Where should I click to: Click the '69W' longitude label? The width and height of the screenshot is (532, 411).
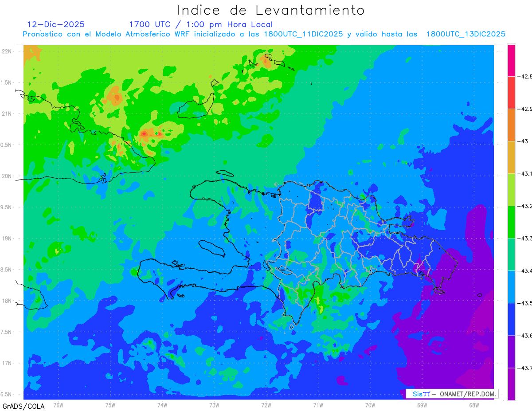pos(422,405)
